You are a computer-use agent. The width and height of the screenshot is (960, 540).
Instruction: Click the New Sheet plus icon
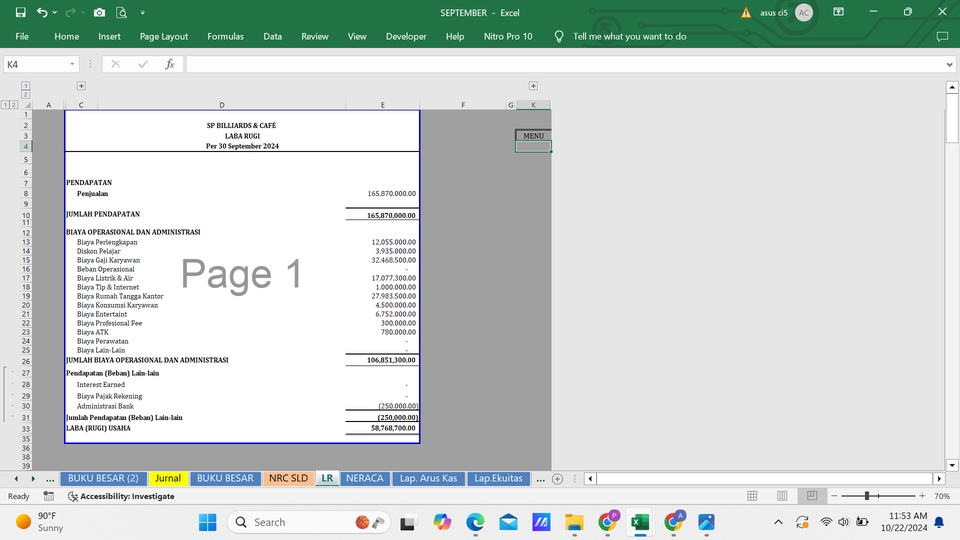557,479
